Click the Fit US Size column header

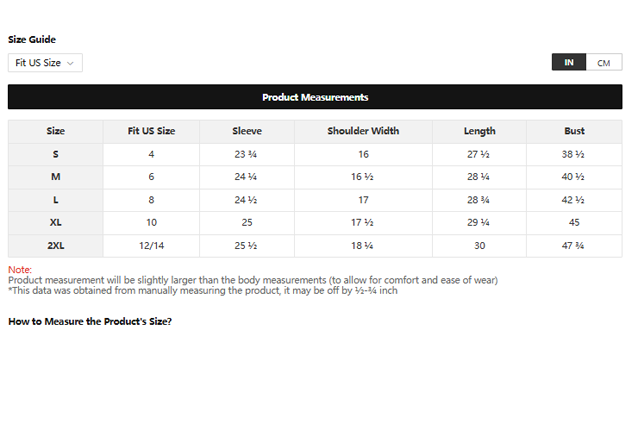[151, 131]
